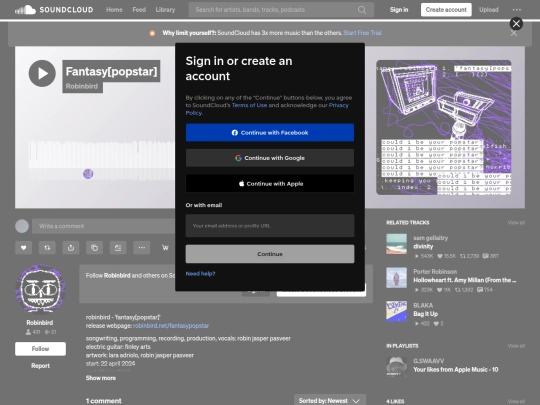Click the search magnifier icon
The width and height of the screenshot is (540, 405).
(362, 10)
